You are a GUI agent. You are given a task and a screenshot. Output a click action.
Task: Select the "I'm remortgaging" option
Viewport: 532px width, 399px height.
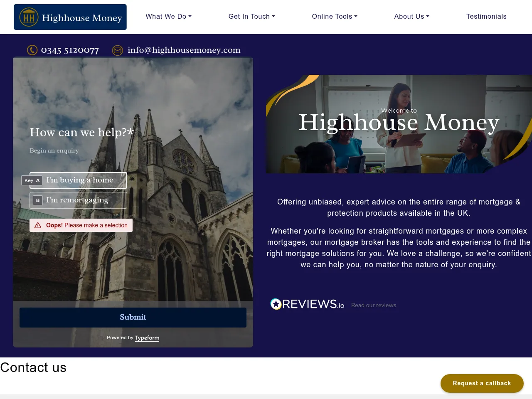78,200
